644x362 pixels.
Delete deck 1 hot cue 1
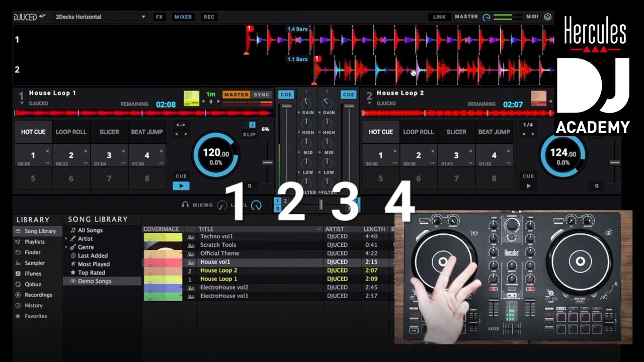48,151
